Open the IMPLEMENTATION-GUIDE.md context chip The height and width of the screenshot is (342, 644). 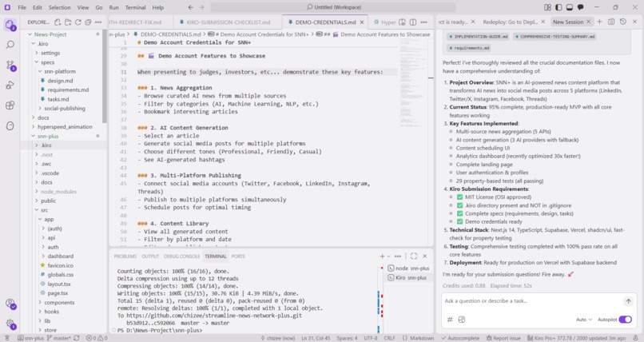tap(479, 37)
